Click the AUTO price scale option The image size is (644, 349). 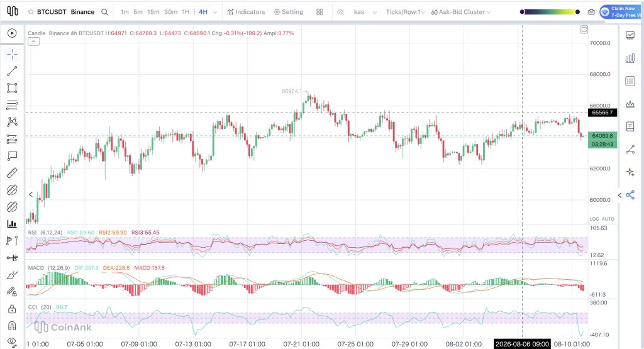tap(608, 219)
